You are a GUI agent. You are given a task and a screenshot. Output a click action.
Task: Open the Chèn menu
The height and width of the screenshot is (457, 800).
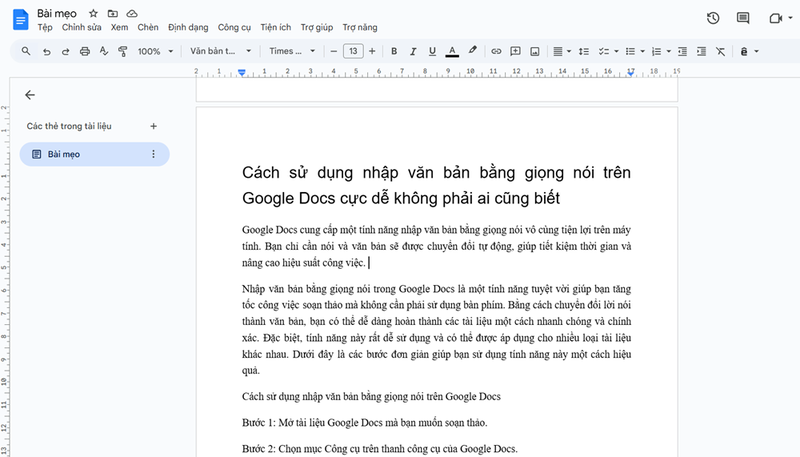148,27
